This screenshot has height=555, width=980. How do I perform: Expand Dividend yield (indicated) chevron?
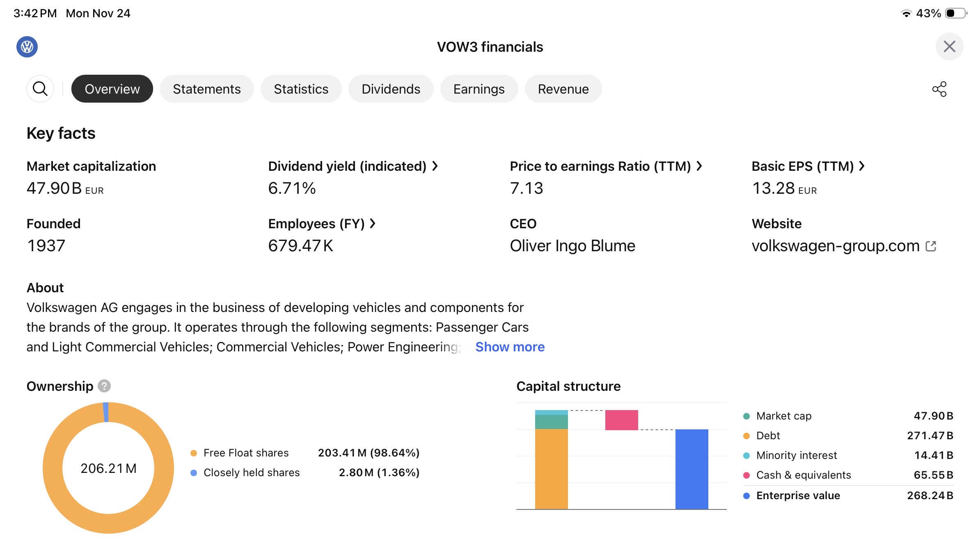(x=435, y=166)
